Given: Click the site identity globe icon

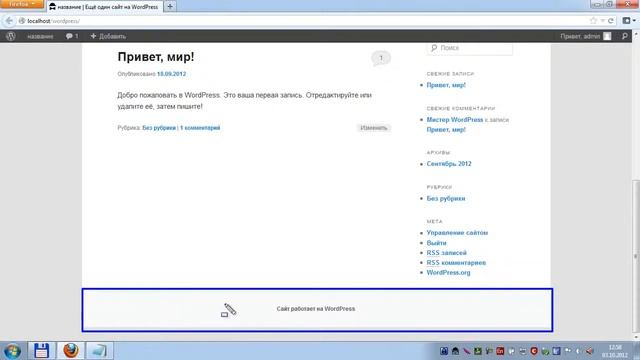Looking at the screenshot, I should [x=22, y=21].
